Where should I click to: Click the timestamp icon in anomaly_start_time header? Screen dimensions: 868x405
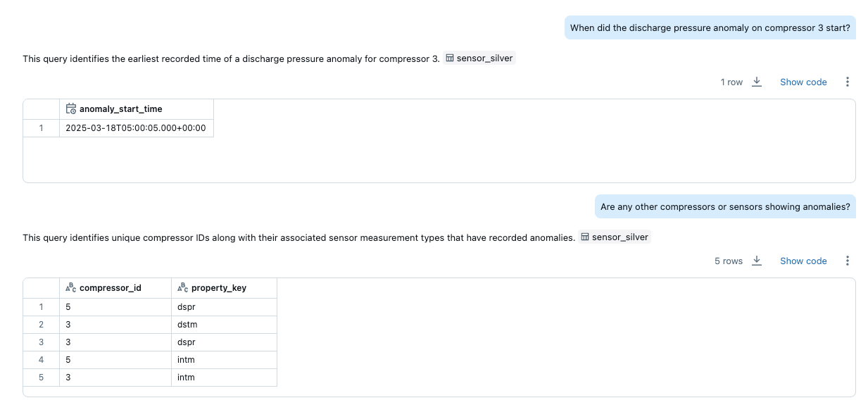(71, 108)
